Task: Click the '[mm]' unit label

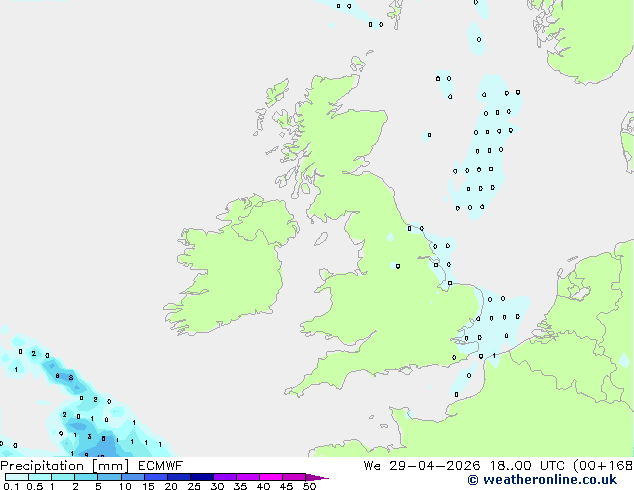Action: 110,466
